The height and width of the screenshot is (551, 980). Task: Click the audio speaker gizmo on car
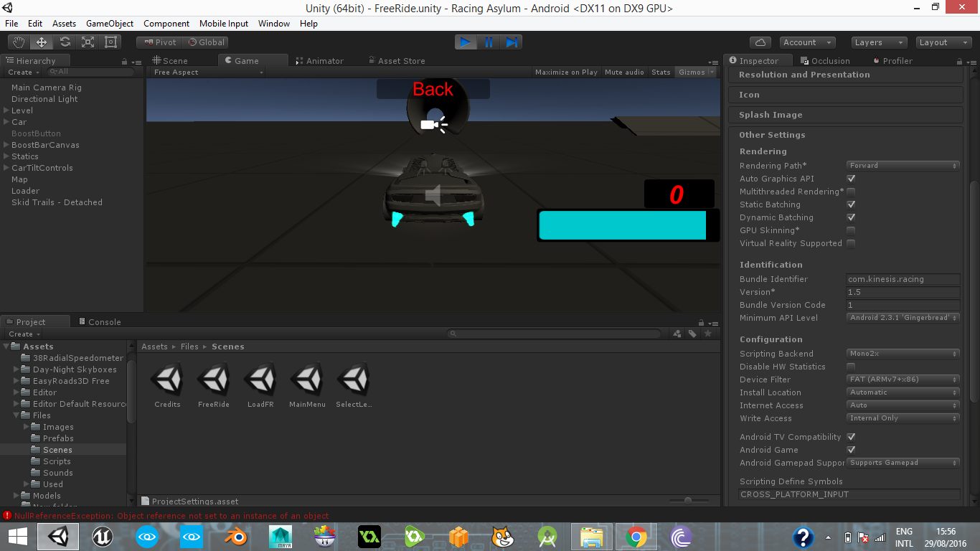tap(433, 195)
